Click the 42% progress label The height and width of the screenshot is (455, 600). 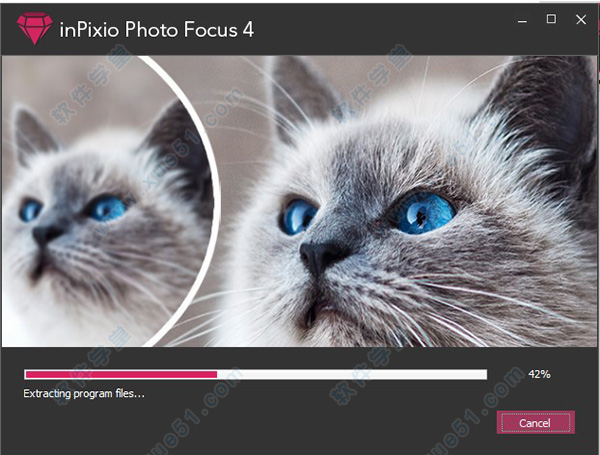539,374
